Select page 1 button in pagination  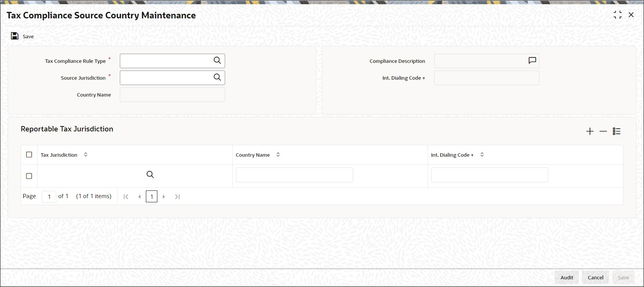tap(152, 197)
